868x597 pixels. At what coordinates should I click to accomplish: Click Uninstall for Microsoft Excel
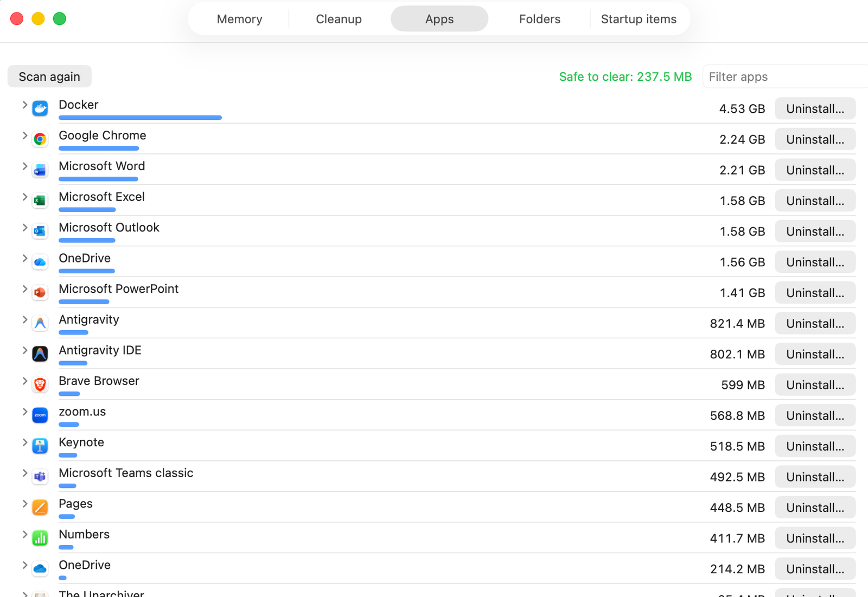point(815,201)
